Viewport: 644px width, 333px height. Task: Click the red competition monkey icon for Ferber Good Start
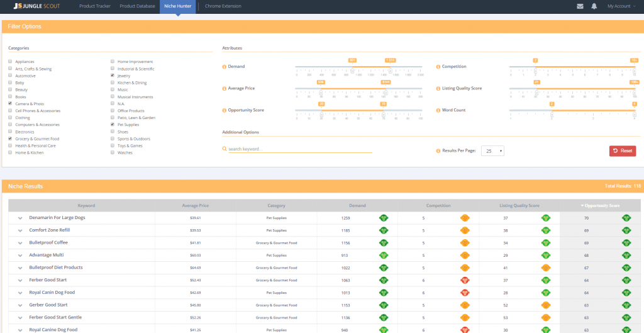465,280
